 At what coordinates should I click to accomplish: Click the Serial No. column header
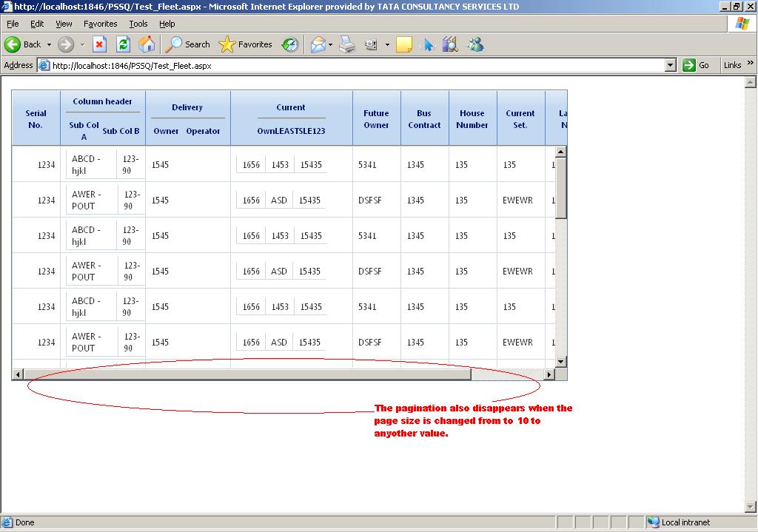coord(36,119)
